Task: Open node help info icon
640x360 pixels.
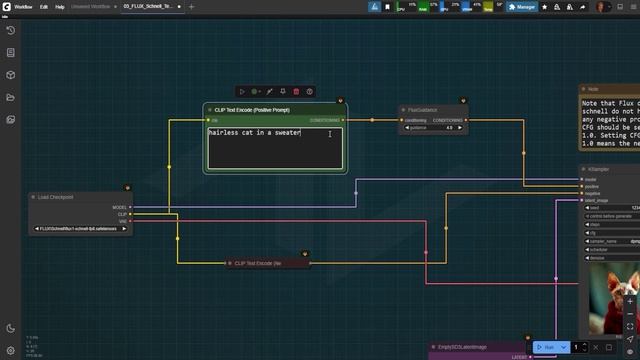Action: (310, 91)
